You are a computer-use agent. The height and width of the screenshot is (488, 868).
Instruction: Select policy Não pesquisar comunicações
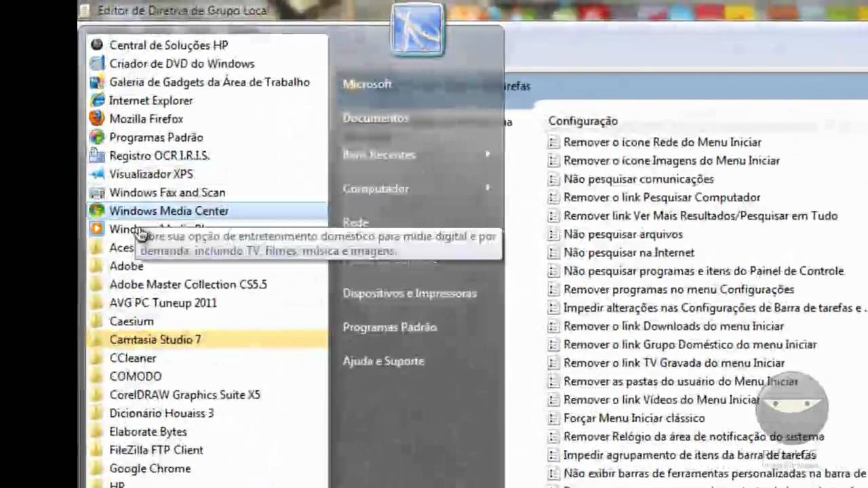click(x=639, y=179)
